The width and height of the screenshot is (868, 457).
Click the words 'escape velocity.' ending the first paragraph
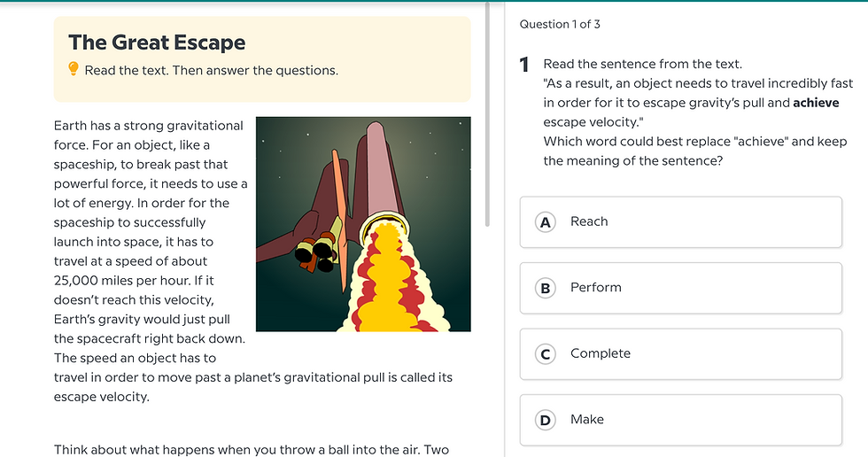(x=101, y=397)
